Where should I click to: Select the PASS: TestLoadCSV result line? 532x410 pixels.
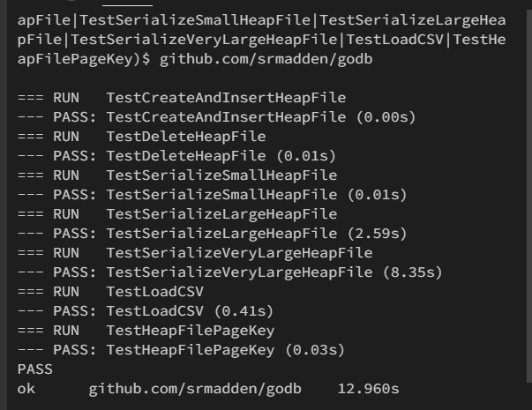146,311
